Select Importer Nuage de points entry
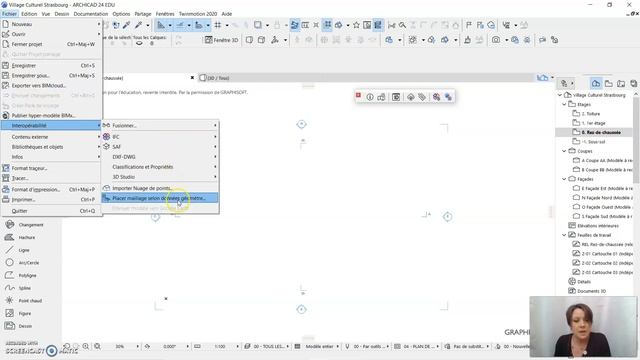Screen dimensions: 640x360 160,188
